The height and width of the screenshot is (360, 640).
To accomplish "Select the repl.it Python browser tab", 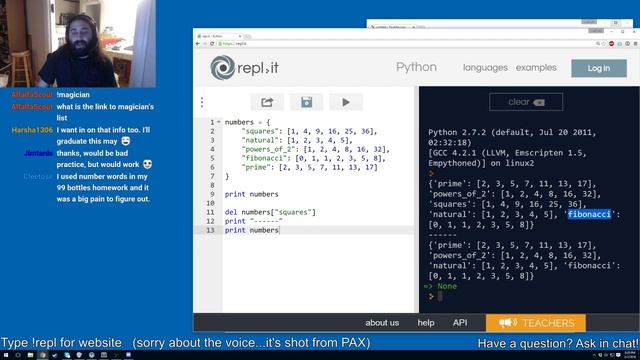I will (218, 36).
